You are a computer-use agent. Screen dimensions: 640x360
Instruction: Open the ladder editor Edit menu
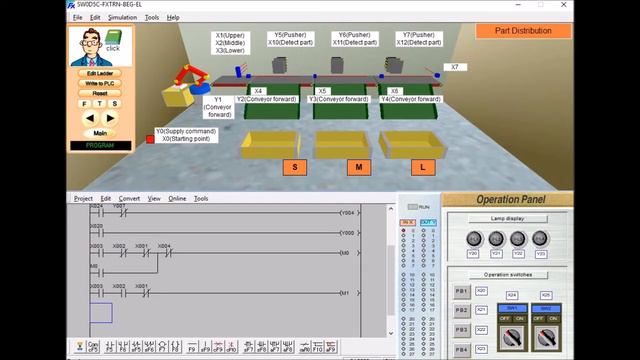point(106,198)
